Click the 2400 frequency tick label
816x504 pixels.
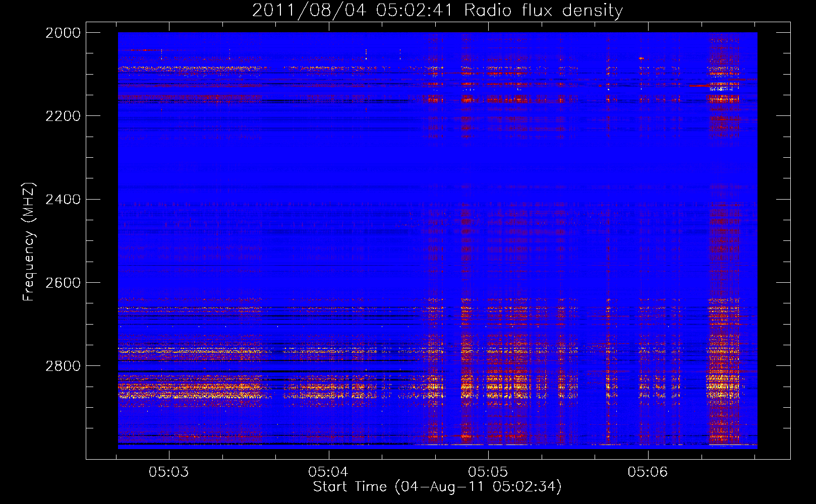pos(63,200)
